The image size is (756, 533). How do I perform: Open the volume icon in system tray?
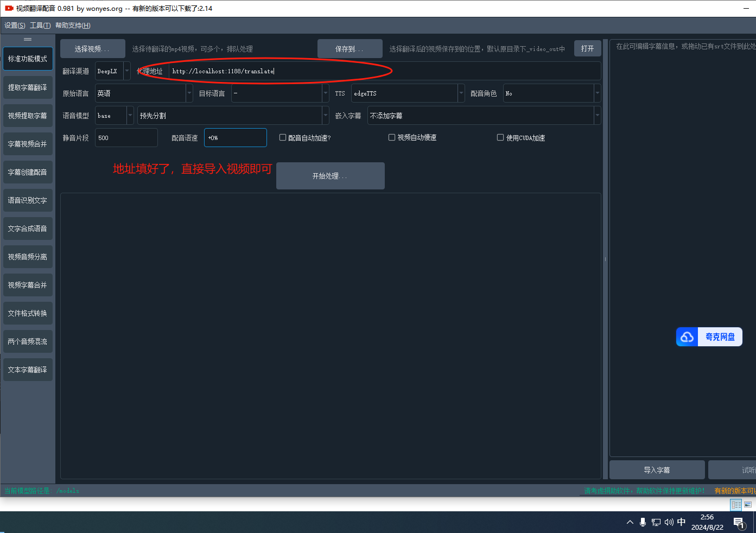coord(669,522)
